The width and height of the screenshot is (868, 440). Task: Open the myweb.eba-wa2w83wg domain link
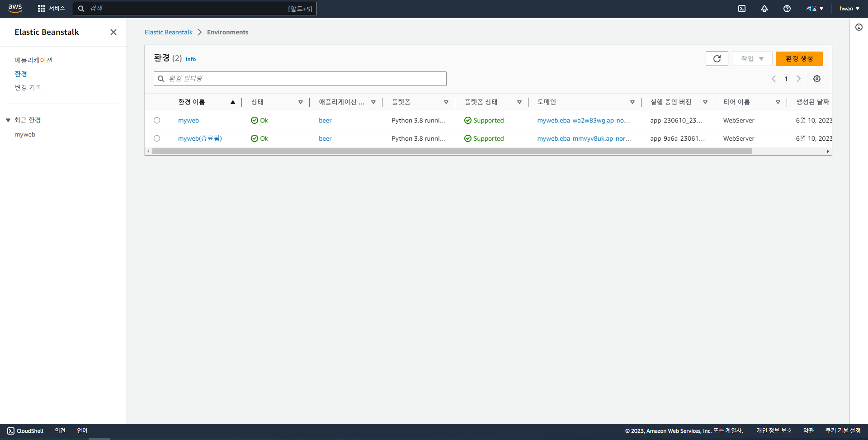point(584,120)
